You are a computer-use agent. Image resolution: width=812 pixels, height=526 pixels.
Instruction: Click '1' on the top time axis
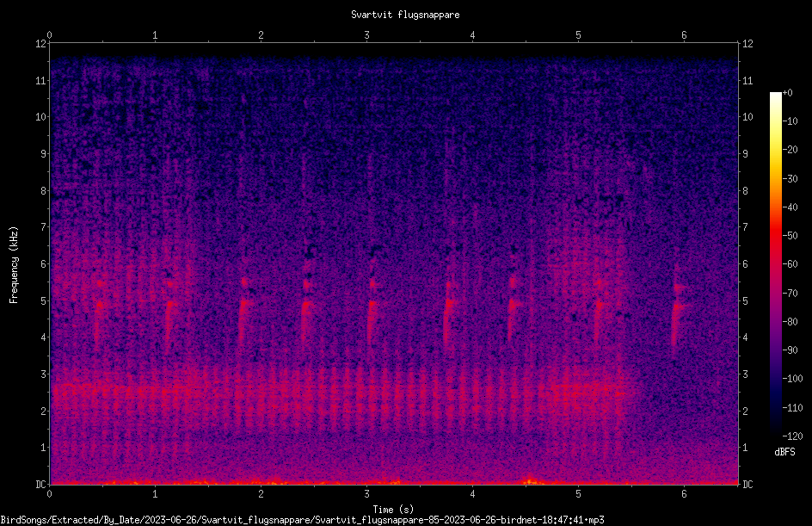coord(155,35)
